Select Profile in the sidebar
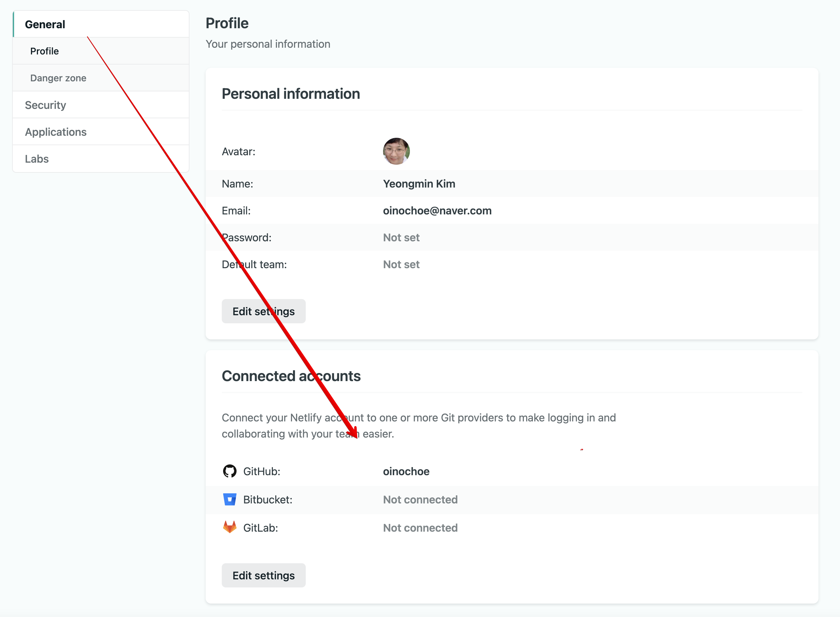This screenshot has width=840, height=617. (44, 51)
